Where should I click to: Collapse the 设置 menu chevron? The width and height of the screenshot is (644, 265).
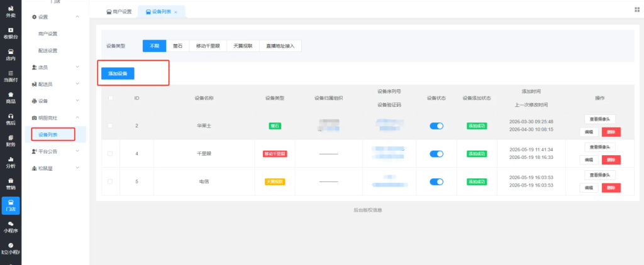pyautogui.click(x=77, y=17)
